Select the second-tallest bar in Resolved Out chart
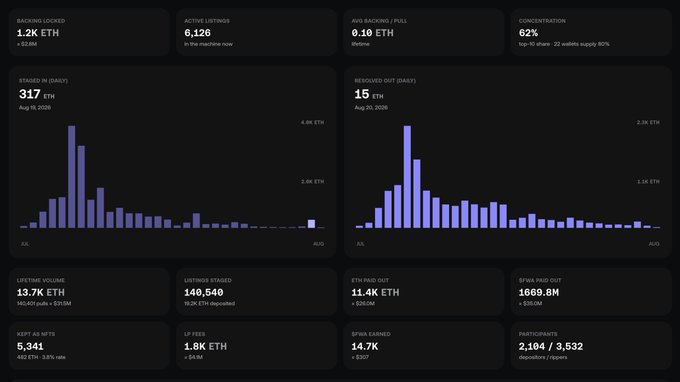The height and width of the screenshot is (382, 680). 417,194
